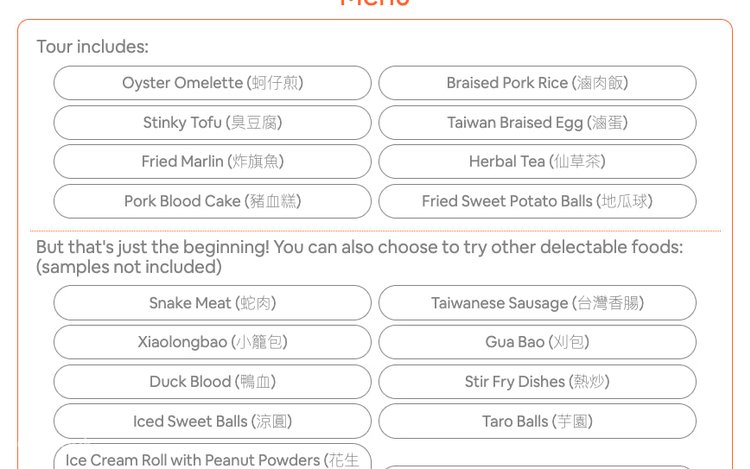Choose the Xiaolongbao option

[212, 342]
